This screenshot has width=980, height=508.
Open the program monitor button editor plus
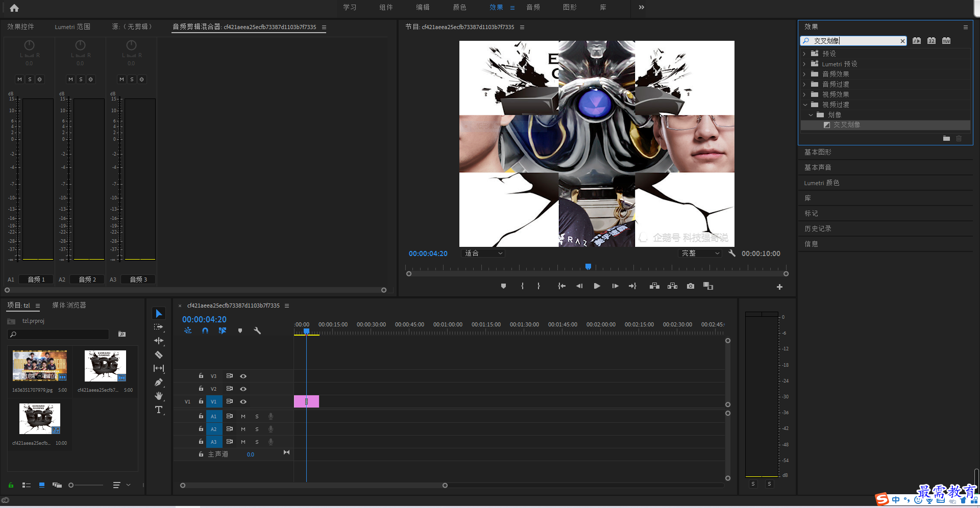coord(779,287)
